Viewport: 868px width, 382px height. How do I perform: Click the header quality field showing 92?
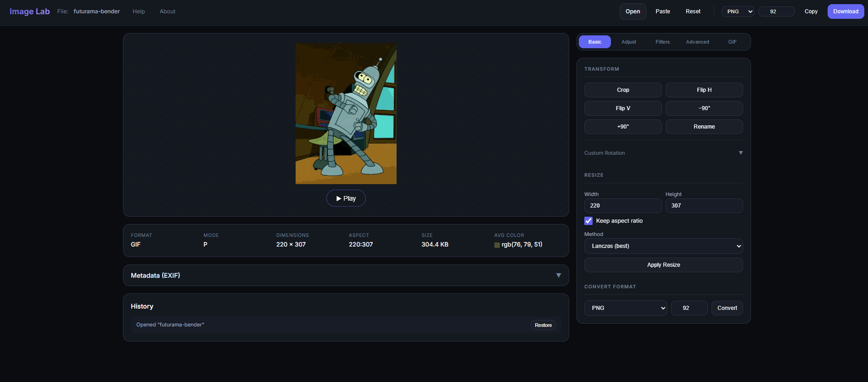(776, 11)
